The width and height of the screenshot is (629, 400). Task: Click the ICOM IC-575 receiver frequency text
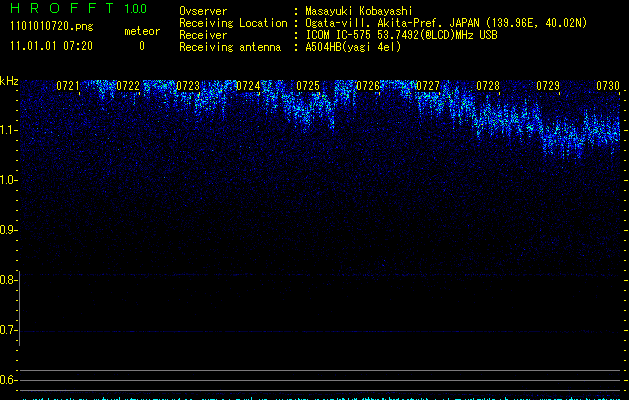click(402, 35)
